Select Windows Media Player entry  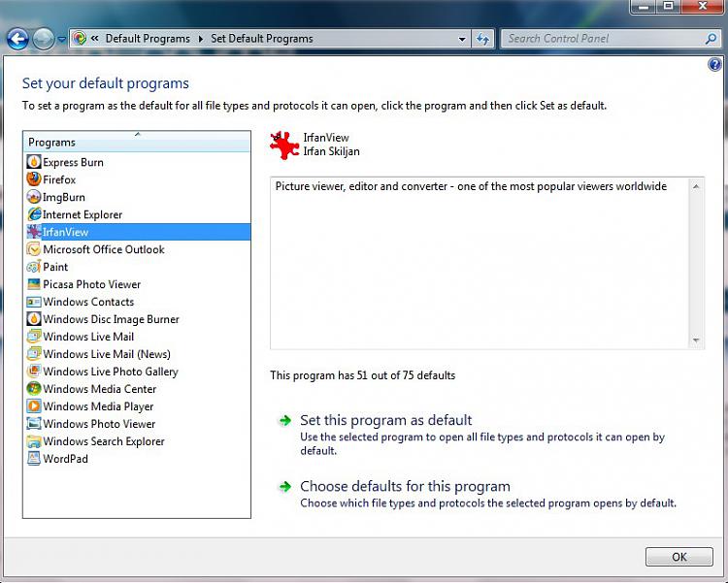tap(98, 406)
